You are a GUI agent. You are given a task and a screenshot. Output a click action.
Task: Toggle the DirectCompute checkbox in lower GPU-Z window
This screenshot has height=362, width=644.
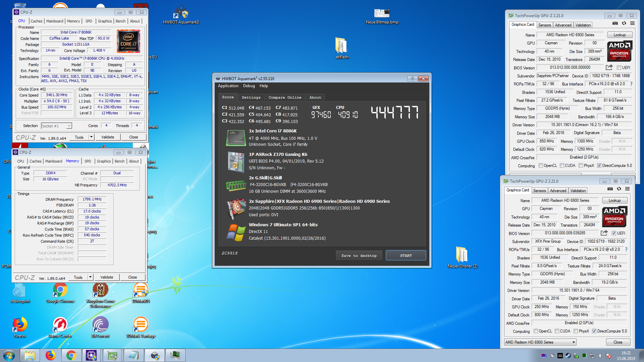tap(594, 331)
